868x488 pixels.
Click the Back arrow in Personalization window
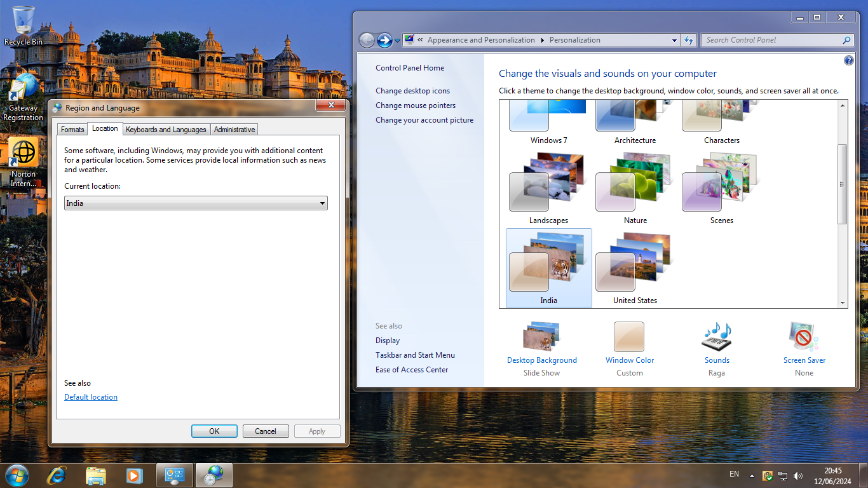367,40
